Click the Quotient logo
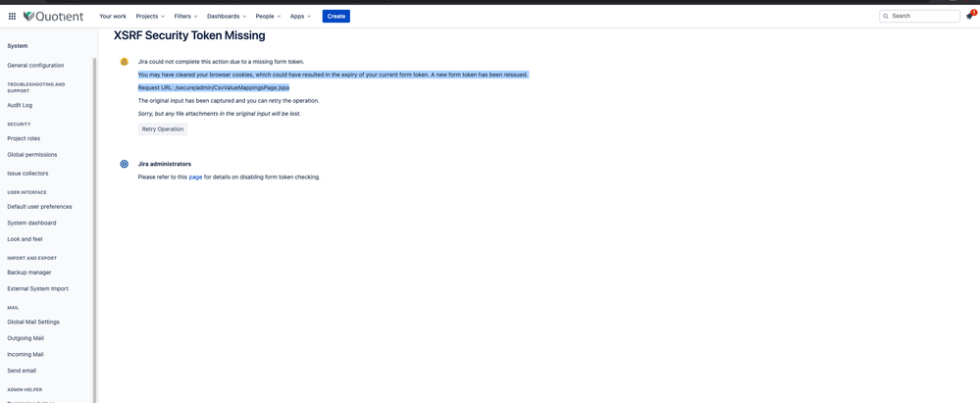Image resolution: width=980 pixels, height=403 pixels. pyautogui.click(x=53, y=17)
